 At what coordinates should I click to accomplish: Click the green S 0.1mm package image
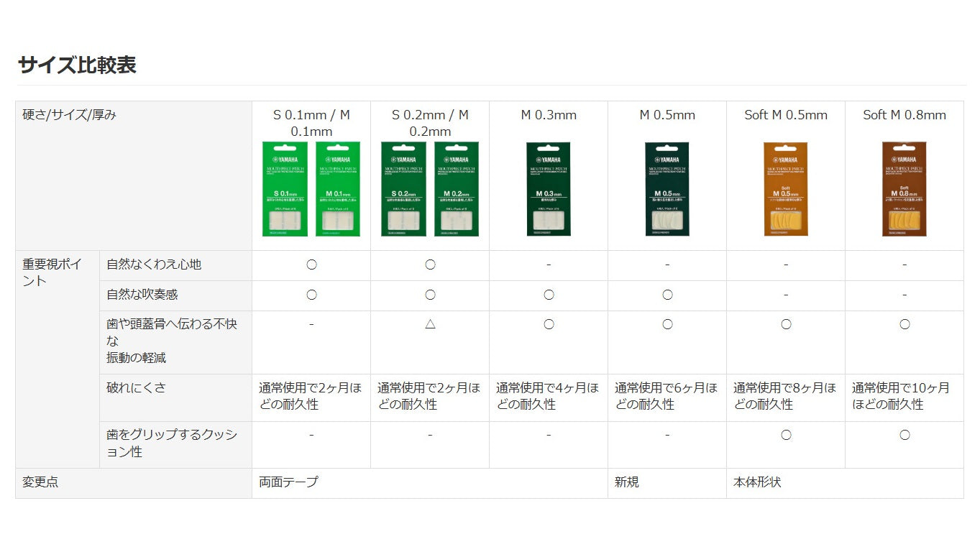[285, 189]
